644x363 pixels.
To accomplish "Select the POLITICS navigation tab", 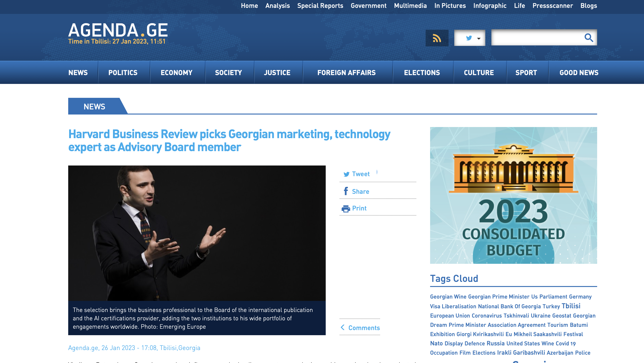I will pyautogui.click(x=123, y=73).
